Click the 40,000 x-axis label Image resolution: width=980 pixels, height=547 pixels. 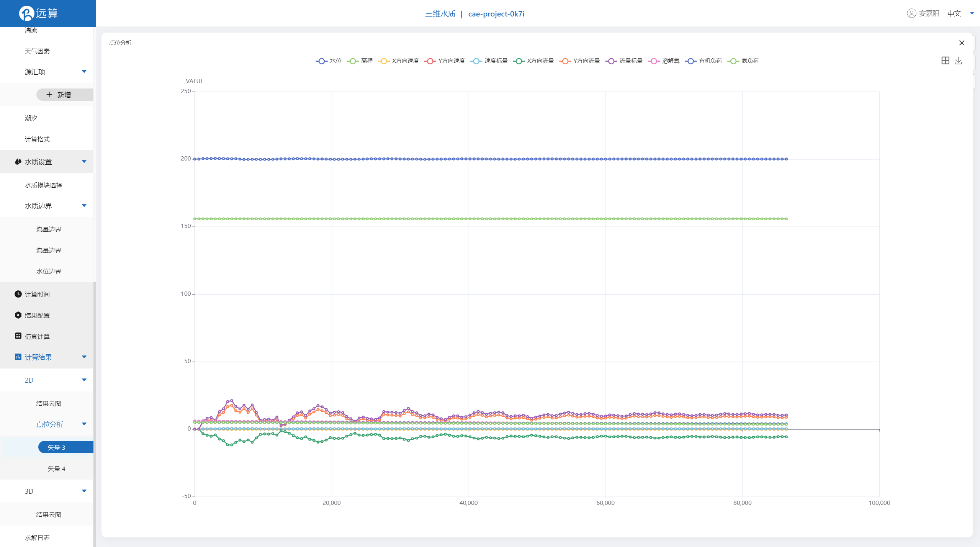[x=468, y=503]
